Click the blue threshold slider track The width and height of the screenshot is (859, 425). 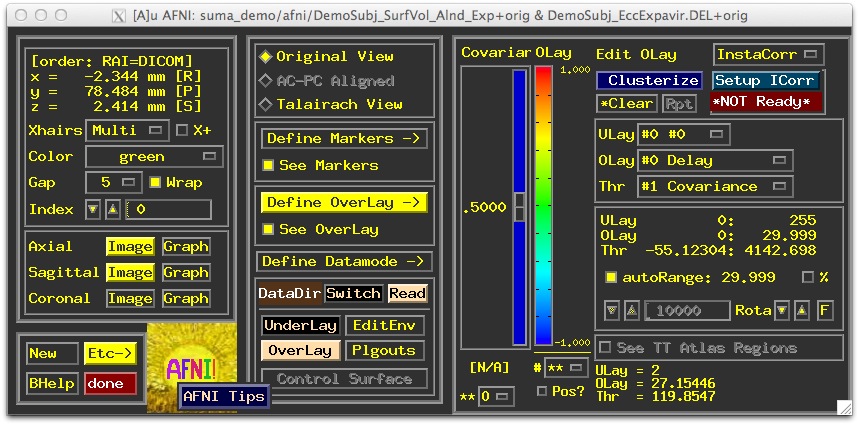[x=519, y=206]
